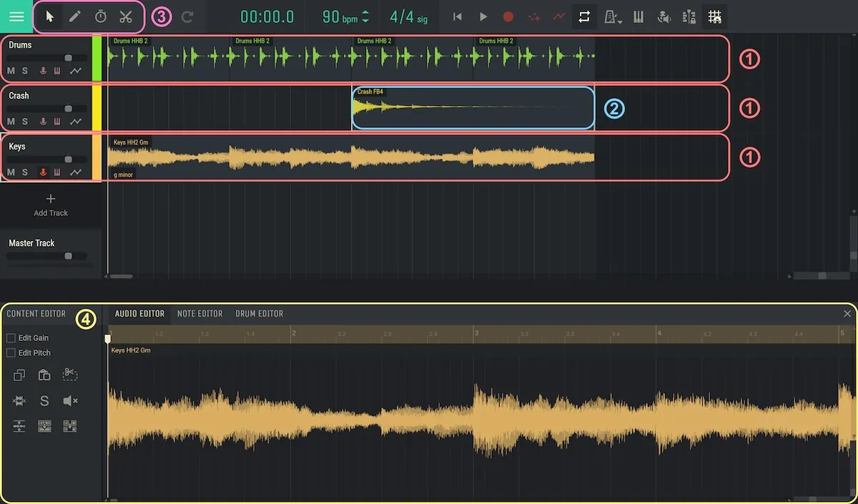Click the waveform-with-arrows icon in Content Editor
Image resolution: width=858 pixels, height=504 pixels.
point(19,401)
